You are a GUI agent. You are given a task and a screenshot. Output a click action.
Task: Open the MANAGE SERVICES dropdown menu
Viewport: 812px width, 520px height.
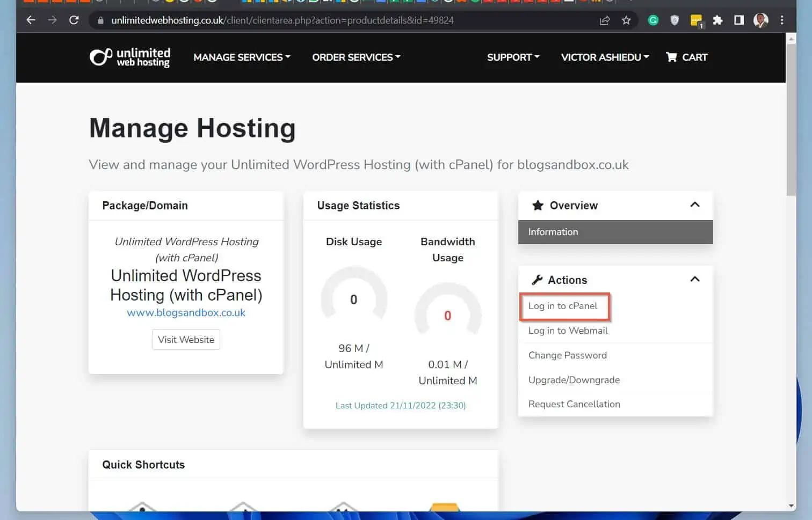tap(242, 57)
